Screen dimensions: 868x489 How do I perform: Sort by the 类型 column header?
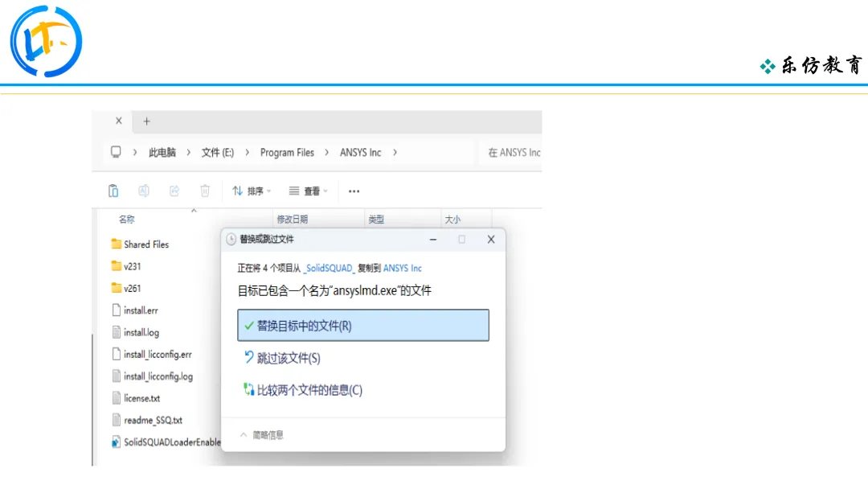(376, 220)
